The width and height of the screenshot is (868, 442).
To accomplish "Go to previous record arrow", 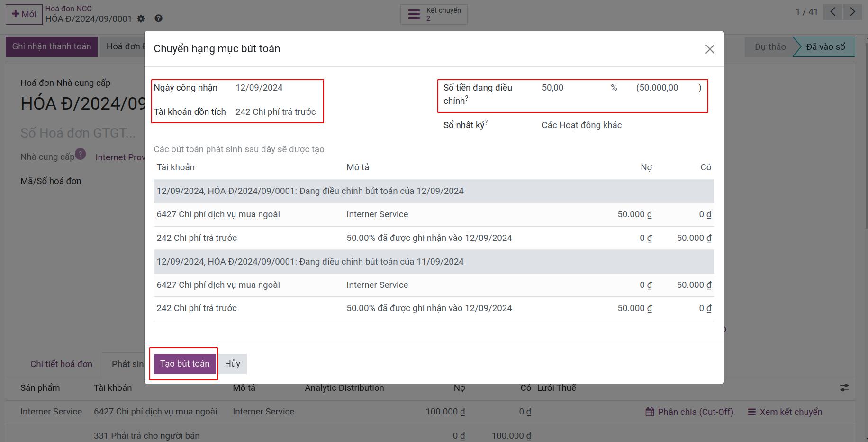I will pyautogui.click(x=832, y=12).
